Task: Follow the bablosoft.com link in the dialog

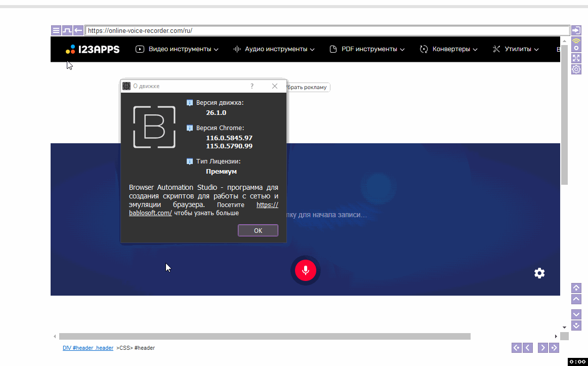Action: tap(150, 213)
